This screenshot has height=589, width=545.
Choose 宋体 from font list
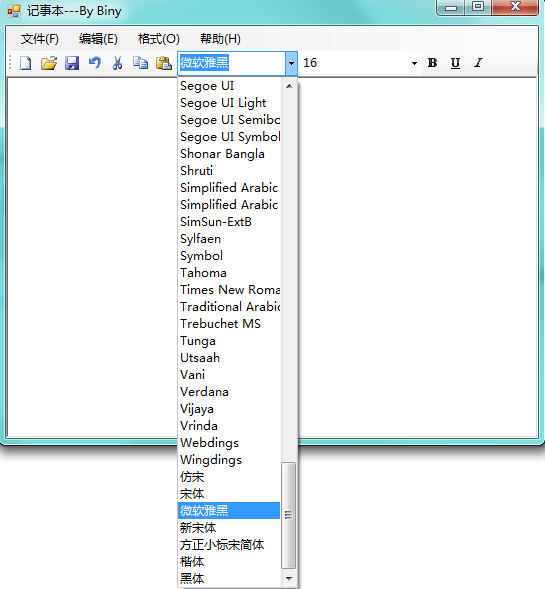pyautogui.click(x=229, y=494)
